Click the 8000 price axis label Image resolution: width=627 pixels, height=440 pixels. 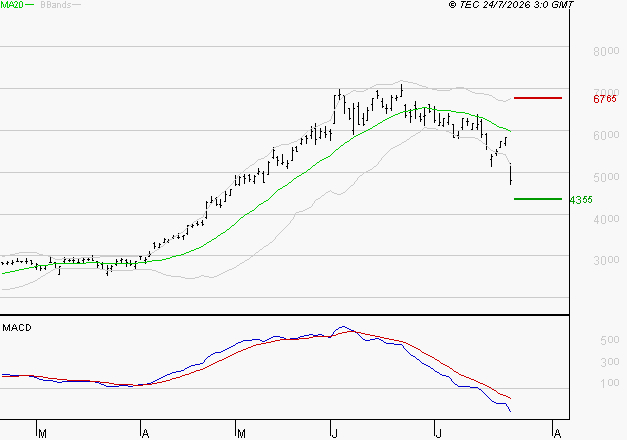coord(606,51)
